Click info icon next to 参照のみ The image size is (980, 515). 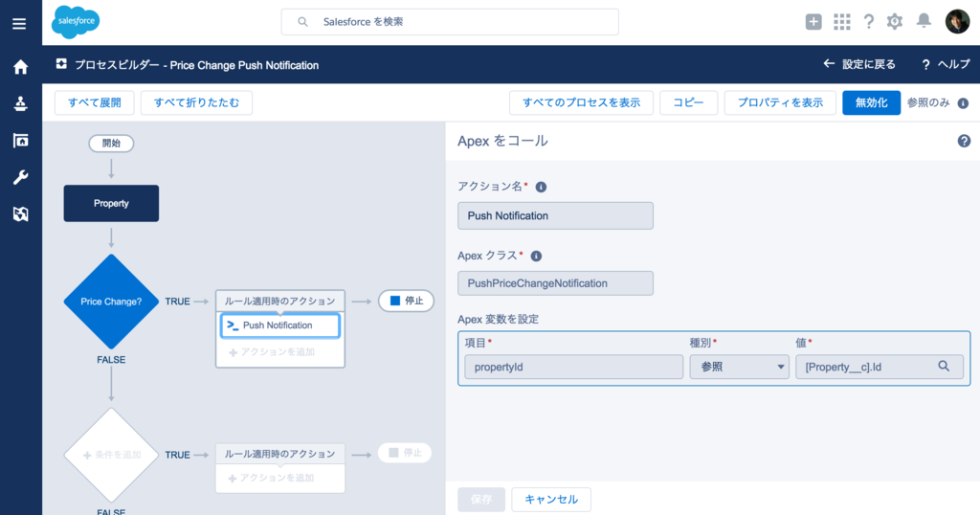(x=963, y=103)
